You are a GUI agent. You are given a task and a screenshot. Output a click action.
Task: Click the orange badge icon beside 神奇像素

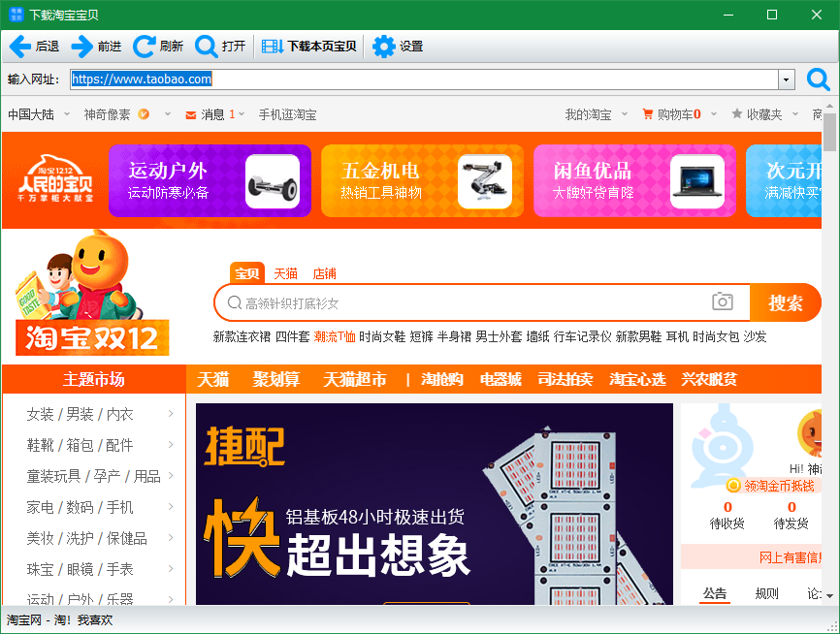tap(144, 114)
